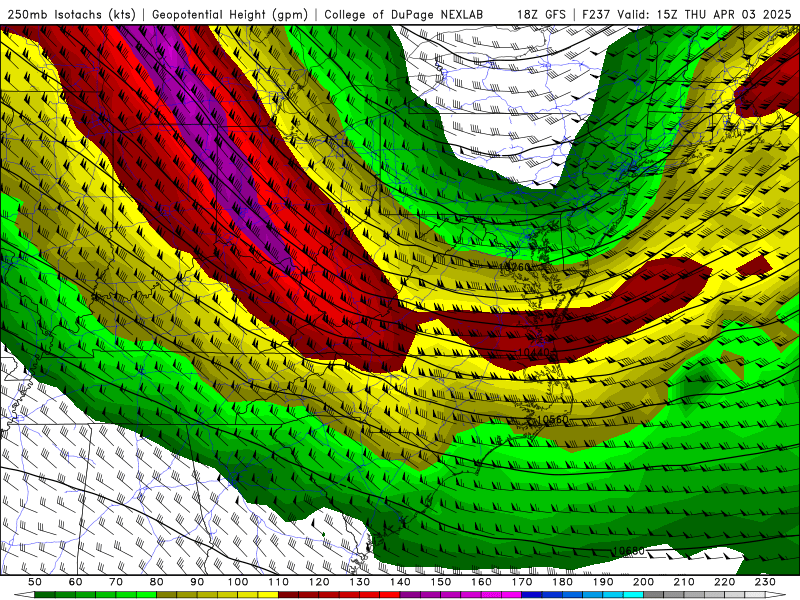Screen dimensions: 800x600
Task: Click the 110 value on the color scale
Action: click(x=279, y=582)
